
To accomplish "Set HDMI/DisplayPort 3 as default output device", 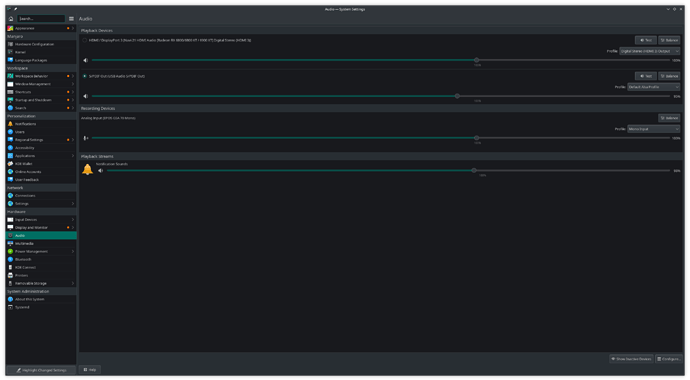I will pyautogui.click(x=84, y=40).
